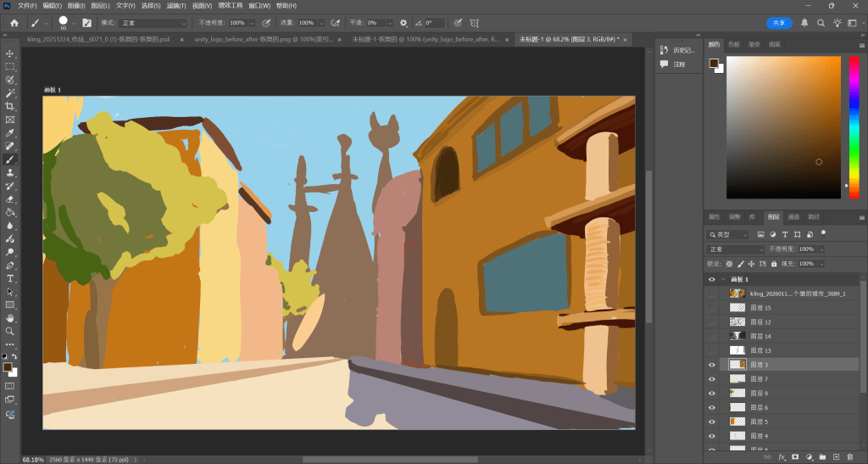The image size is (868, 464).
Task: Select the Move tool
Action: (10, 53)
